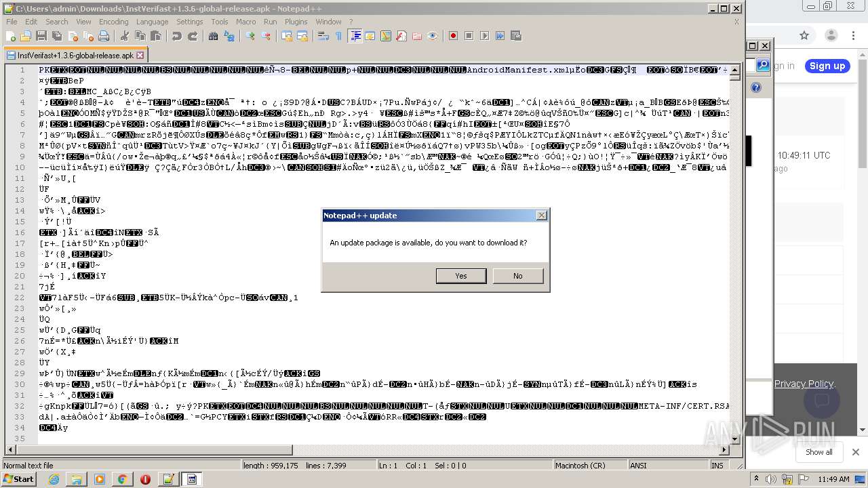Open the Encoding menu
The width and height of the screenshot is (868, 488).
[x=114, y=22]
